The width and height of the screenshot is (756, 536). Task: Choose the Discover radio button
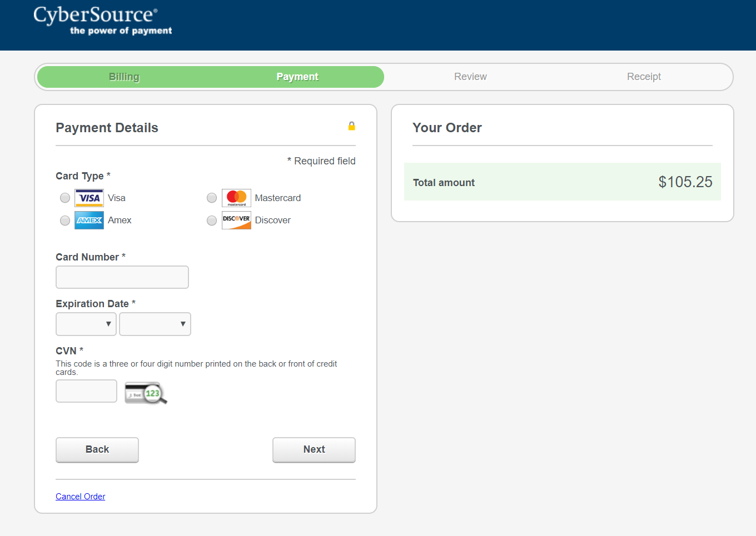[x=212, y=221]
